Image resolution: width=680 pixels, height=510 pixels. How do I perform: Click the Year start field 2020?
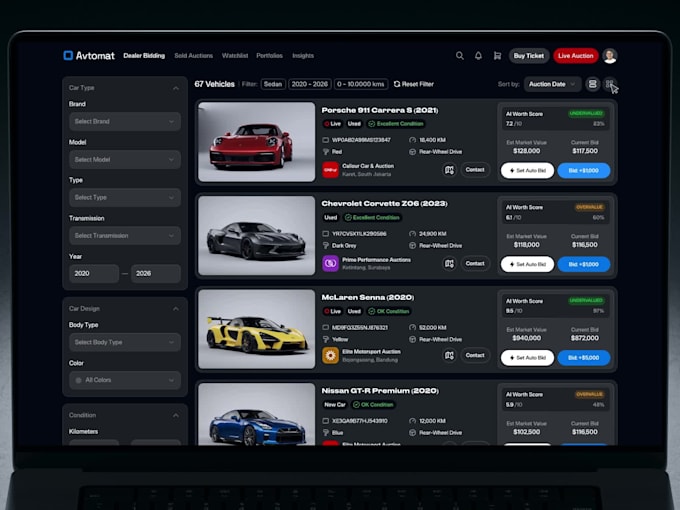pos(94,274)
